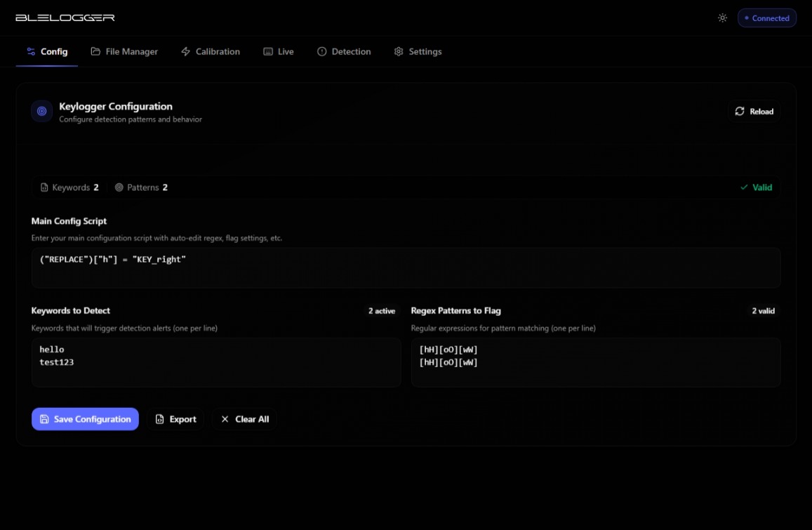Screen dimensions: 812x530
Task: Click inside the Keywords to Detect box
Action: [216, 362]
